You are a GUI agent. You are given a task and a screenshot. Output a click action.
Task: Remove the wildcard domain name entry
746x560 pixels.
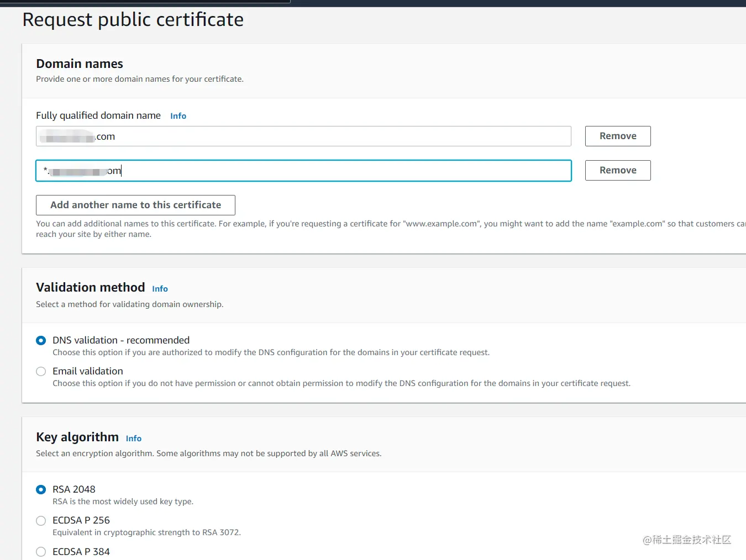[617, 171]
